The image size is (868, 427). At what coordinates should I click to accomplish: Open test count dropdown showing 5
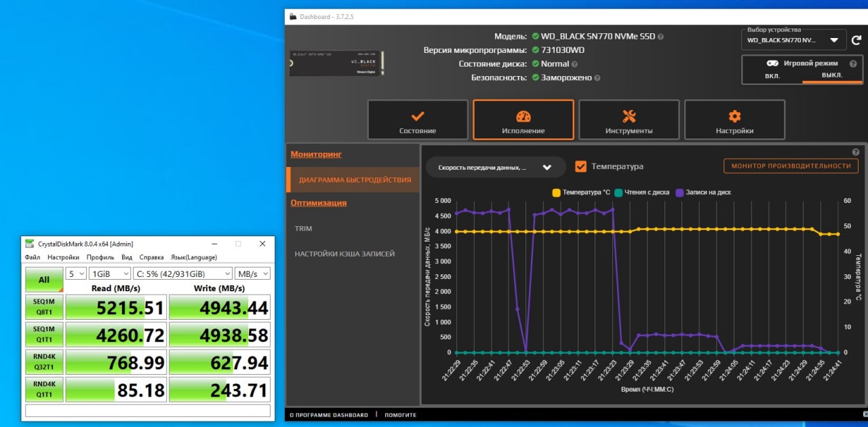point(76,274)
